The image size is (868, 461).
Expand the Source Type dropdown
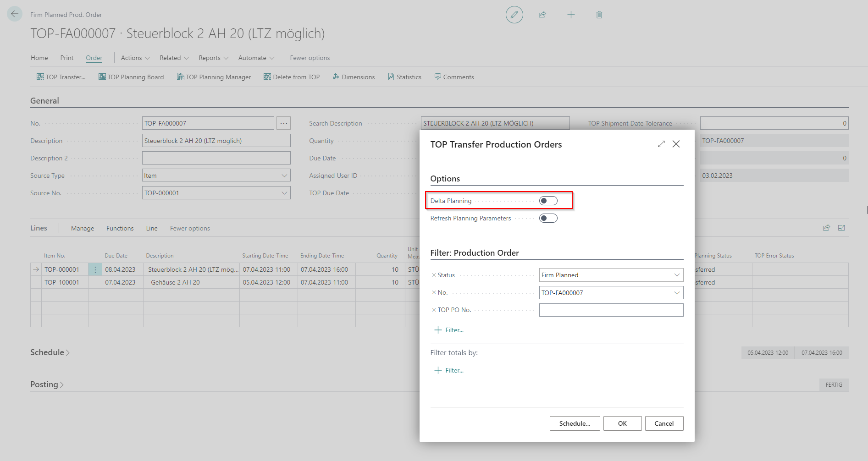pyautogui.click(x=284, y=176)
